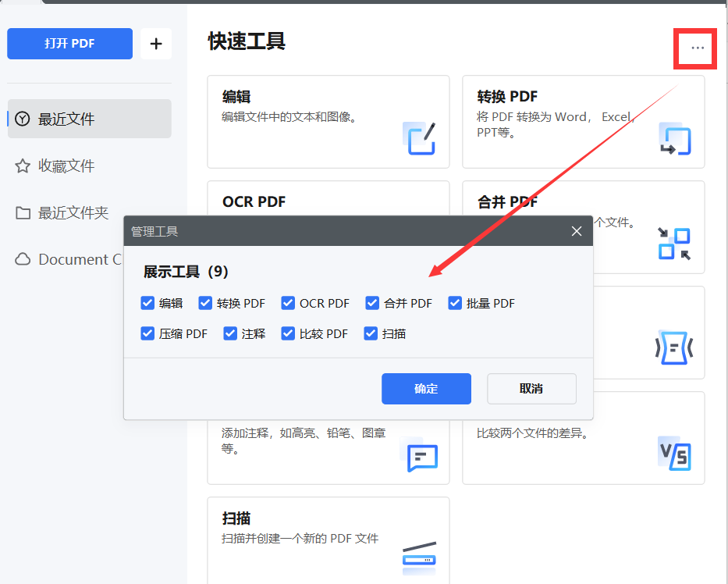Click the 打开 PDF button
Viewport: 728px width, 584px height.
(69, 44)
